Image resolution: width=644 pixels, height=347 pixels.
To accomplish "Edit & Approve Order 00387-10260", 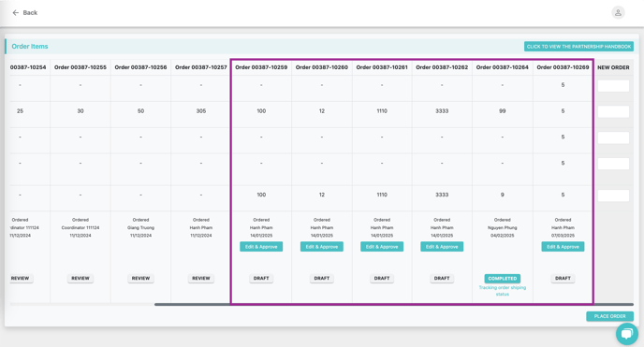I will point(322,247).
